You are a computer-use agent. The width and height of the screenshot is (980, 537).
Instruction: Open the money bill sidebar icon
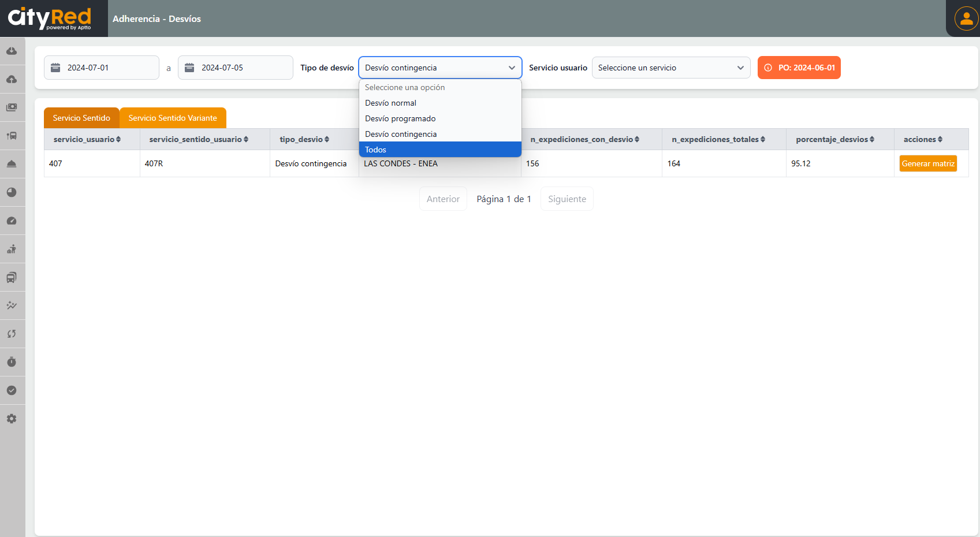tap(12, 107)
